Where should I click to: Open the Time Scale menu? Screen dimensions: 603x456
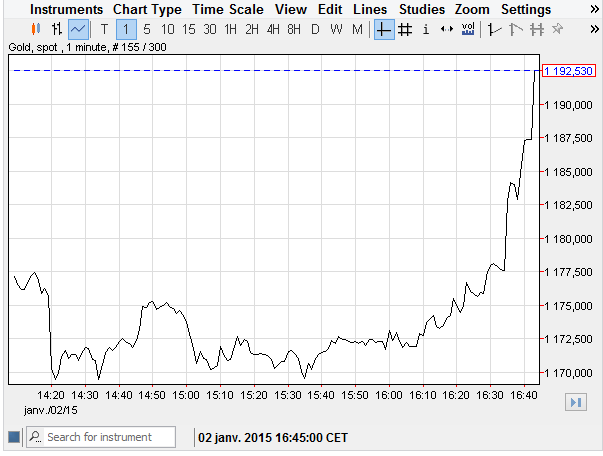[228, 9]
